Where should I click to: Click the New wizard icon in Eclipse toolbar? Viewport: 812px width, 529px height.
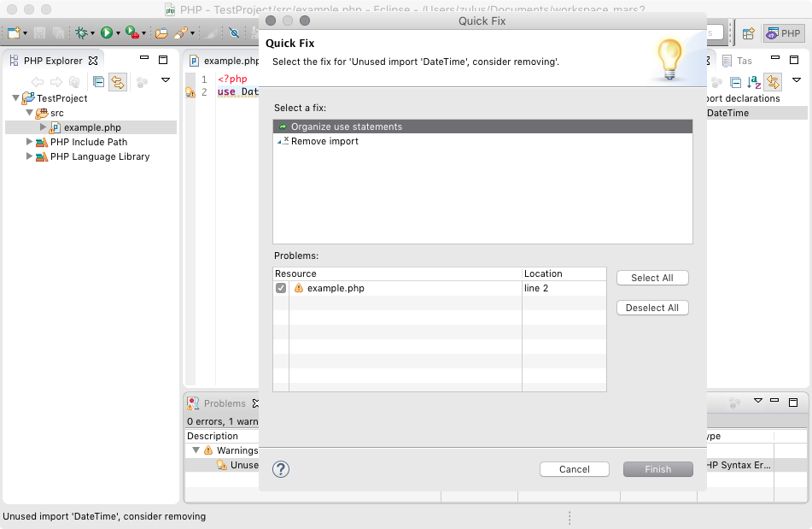click(13, 33)
